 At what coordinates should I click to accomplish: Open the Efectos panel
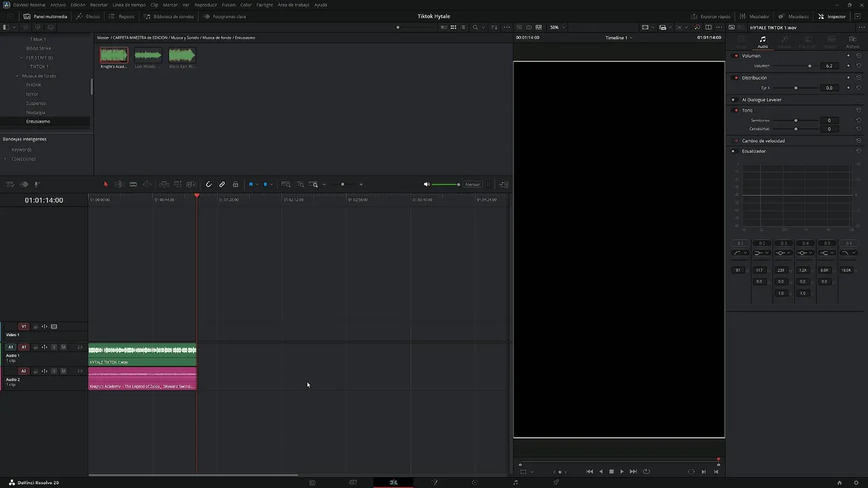point(88,16)
